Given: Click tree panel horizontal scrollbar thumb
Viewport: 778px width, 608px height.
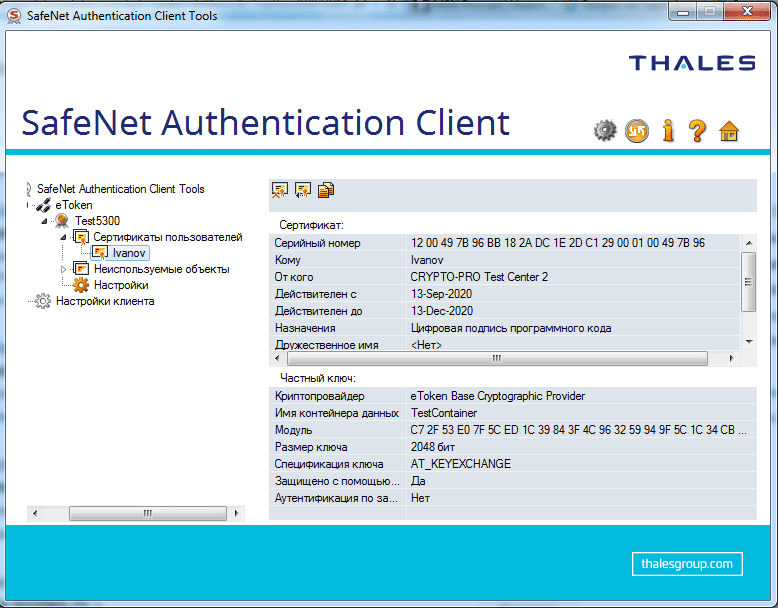Looking at the screenshot, I should click(148, 513).
